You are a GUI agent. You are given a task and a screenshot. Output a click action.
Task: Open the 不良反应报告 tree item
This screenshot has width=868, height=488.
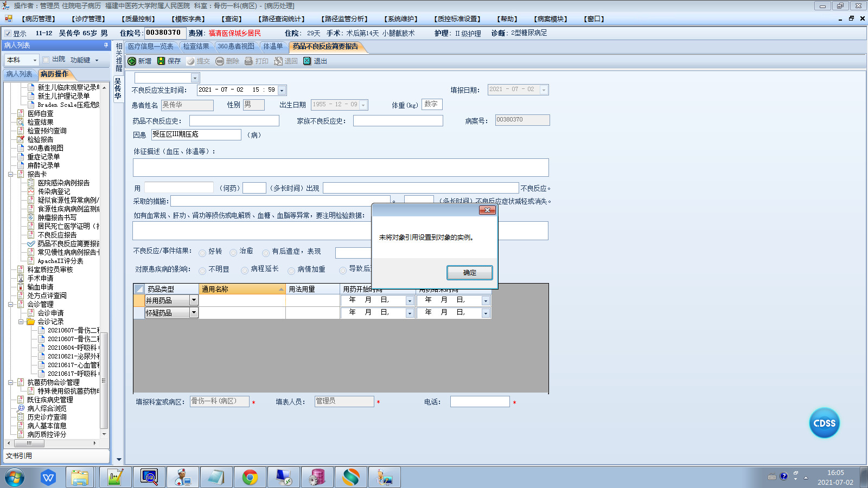tap(57, 235)
